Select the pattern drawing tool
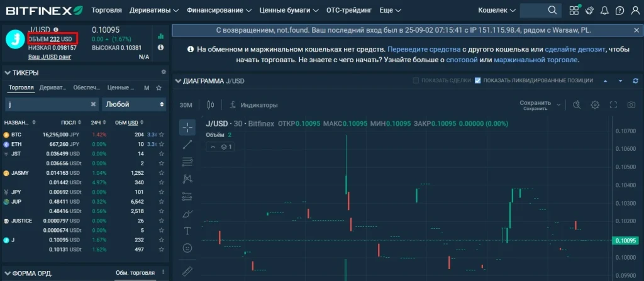This screenshot has width=644, height=281. [x=187, y=179]
